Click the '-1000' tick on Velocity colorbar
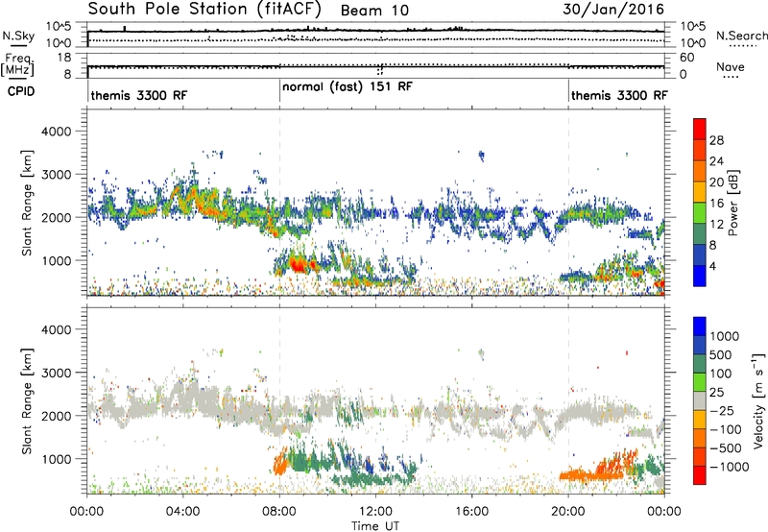The height and width of the screenshot is (532, 768). 729,467
